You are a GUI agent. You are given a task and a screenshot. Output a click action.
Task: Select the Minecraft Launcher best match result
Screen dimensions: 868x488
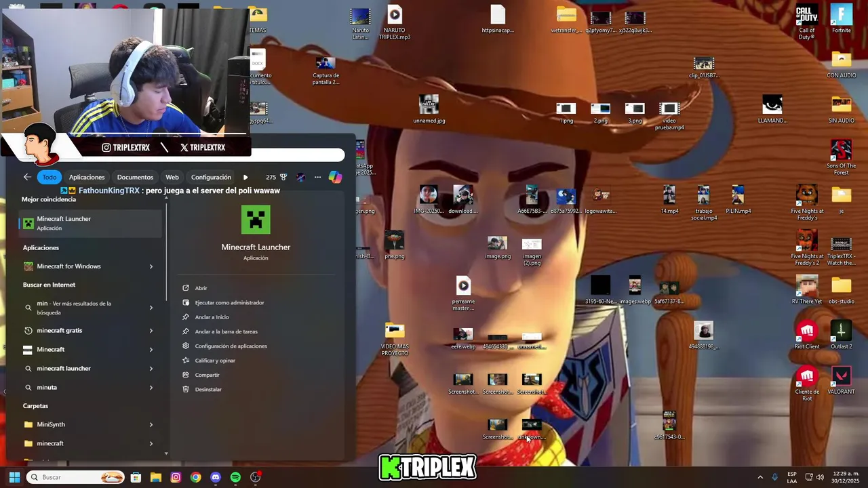(x=91, y=223)
